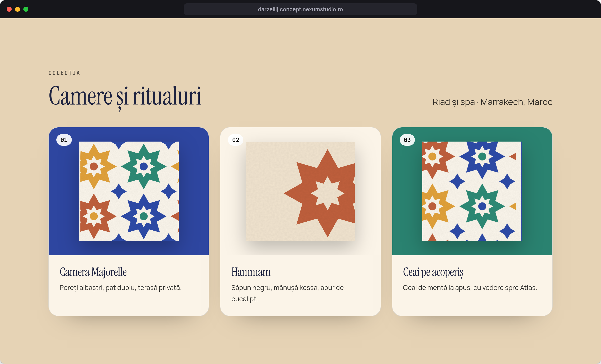Maximize the window with the green button
Viewport: 601px width, 364px height.
pos(26,9)
